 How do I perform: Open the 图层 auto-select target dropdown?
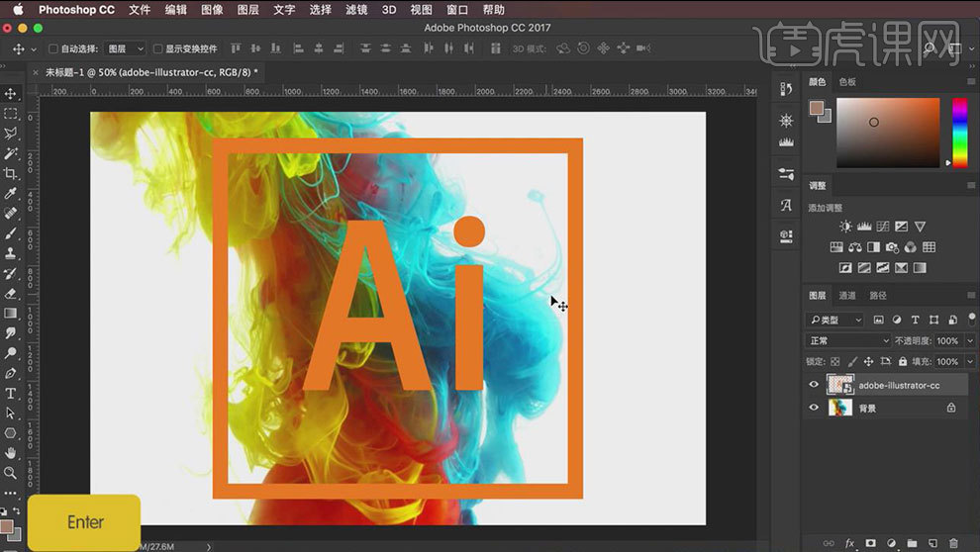click(126, 48)
